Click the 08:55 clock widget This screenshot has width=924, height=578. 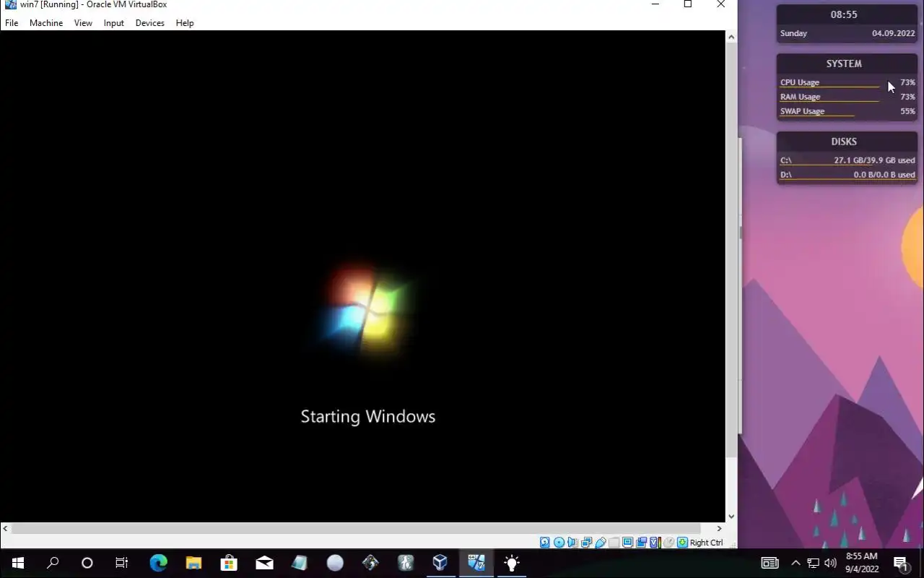(844, 14)
